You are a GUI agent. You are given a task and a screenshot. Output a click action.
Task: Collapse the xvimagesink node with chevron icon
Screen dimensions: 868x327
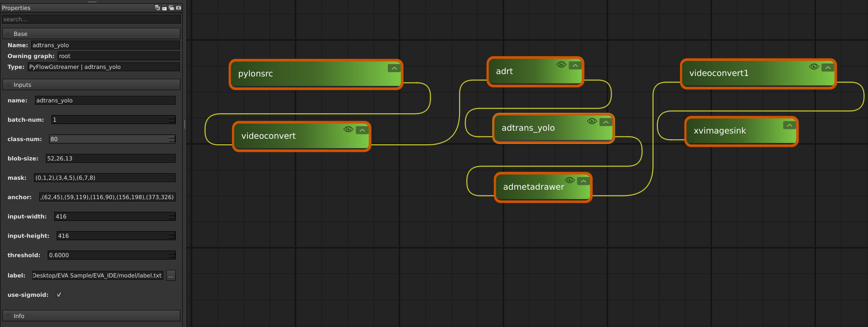[789, 125]
